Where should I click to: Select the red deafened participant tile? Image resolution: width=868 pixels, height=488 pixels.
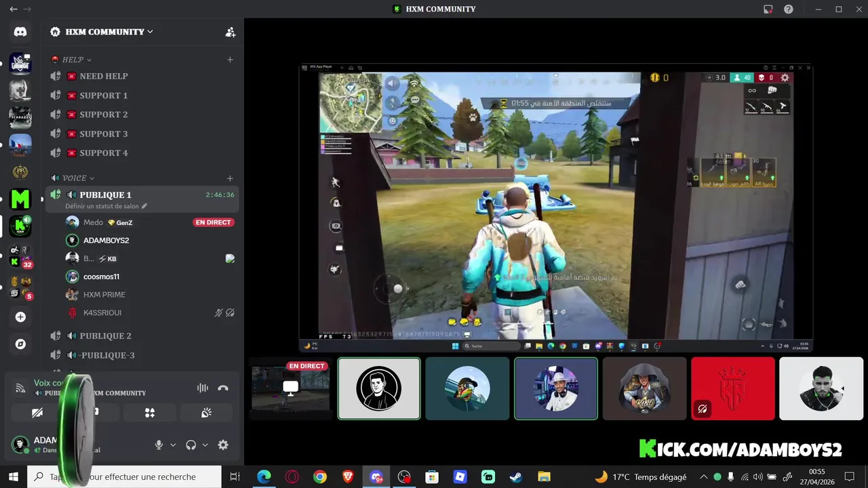pos(732,389)
